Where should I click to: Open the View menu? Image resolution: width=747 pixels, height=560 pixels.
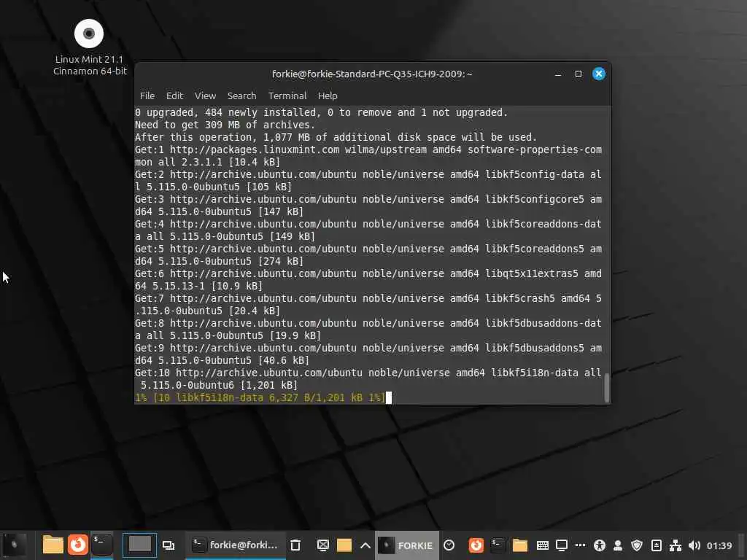(205, 96)
